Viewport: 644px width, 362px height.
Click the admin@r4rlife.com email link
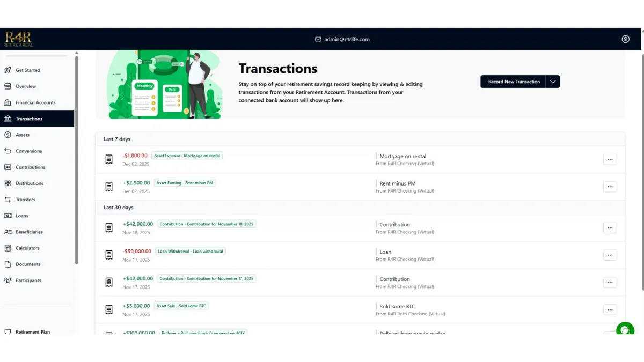click(347, 39)
